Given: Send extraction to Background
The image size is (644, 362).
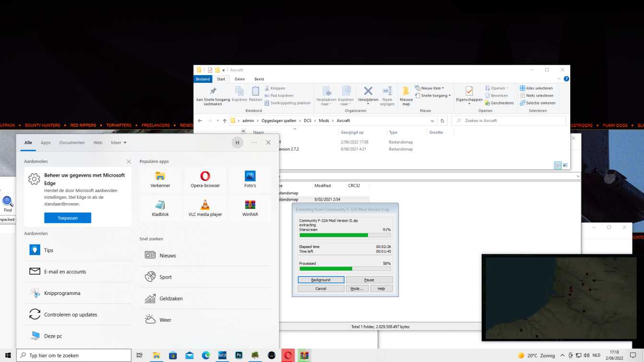Looking at the screenshot, I should tap(321, 280).
